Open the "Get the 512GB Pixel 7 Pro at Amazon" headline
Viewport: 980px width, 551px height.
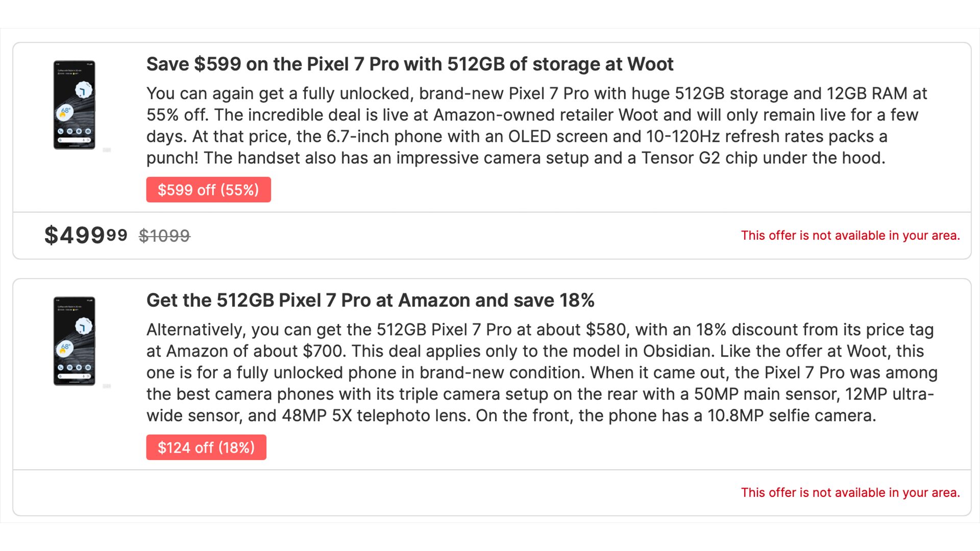point(370,300)
